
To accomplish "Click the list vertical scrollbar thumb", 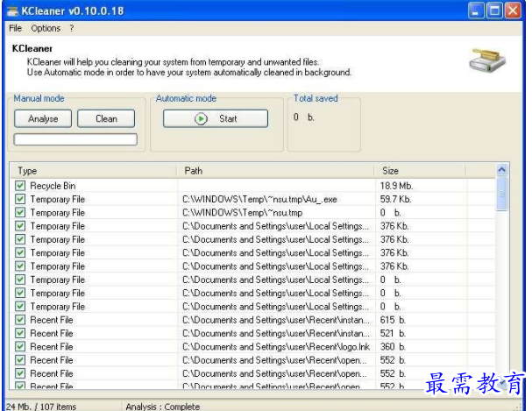I will point(502,194).
